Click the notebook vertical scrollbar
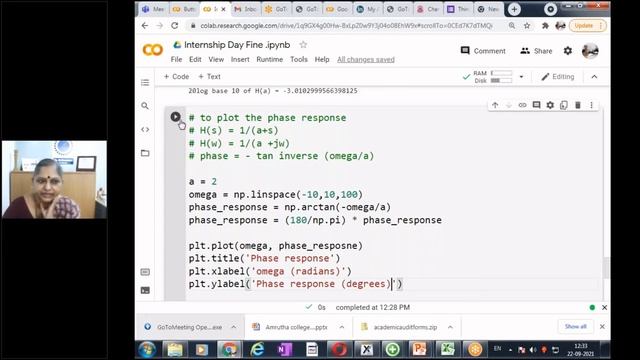 [606, 268]
